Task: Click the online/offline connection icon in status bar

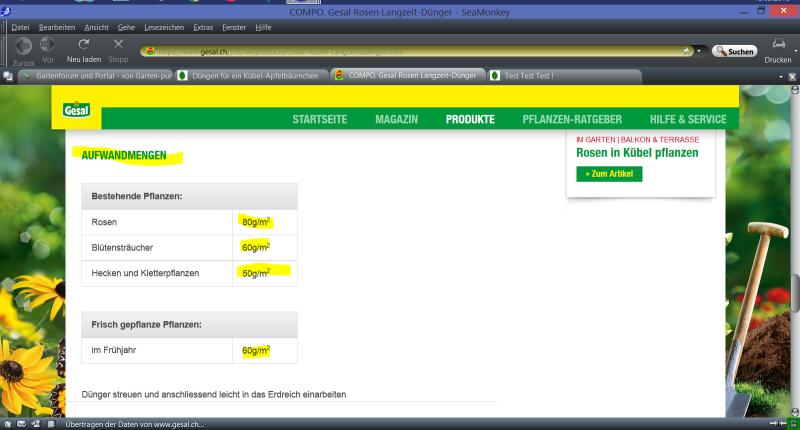Action: coord(778,423)
